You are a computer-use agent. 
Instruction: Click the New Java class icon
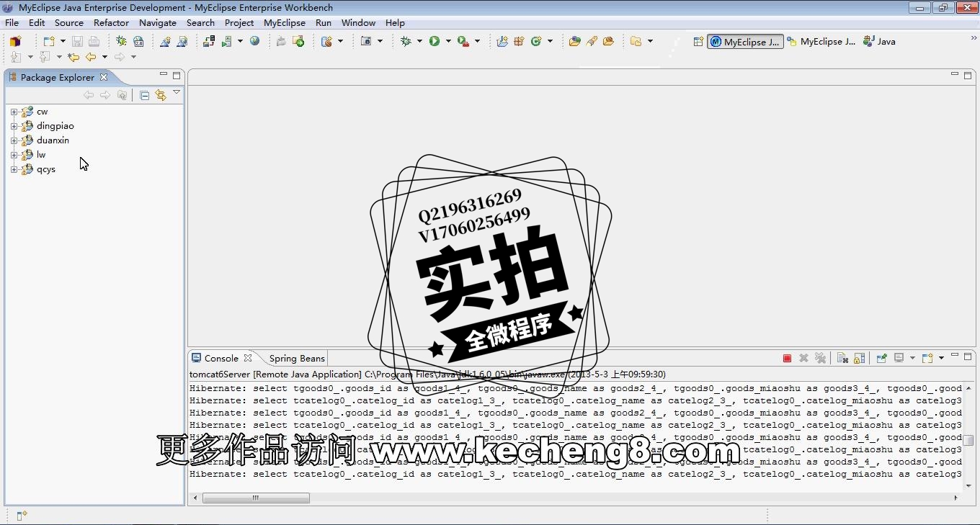536,41
